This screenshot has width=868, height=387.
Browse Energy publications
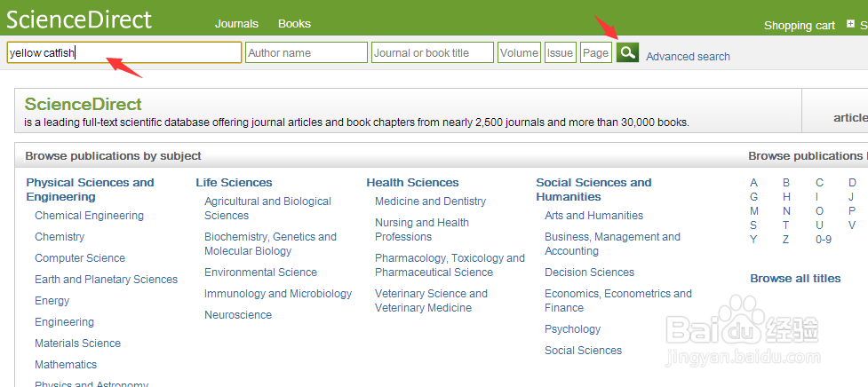(x=52, y=301)
